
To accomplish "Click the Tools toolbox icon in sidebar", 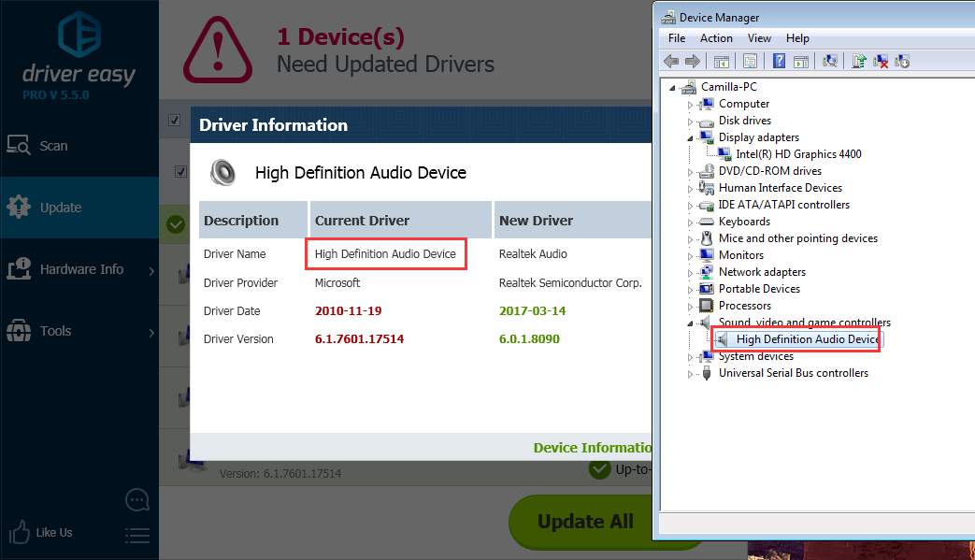I will (x=19, y=331).
